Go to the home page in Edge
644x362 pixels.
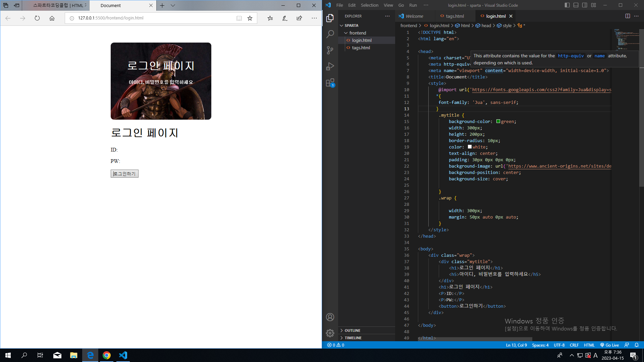click(52, 18)
